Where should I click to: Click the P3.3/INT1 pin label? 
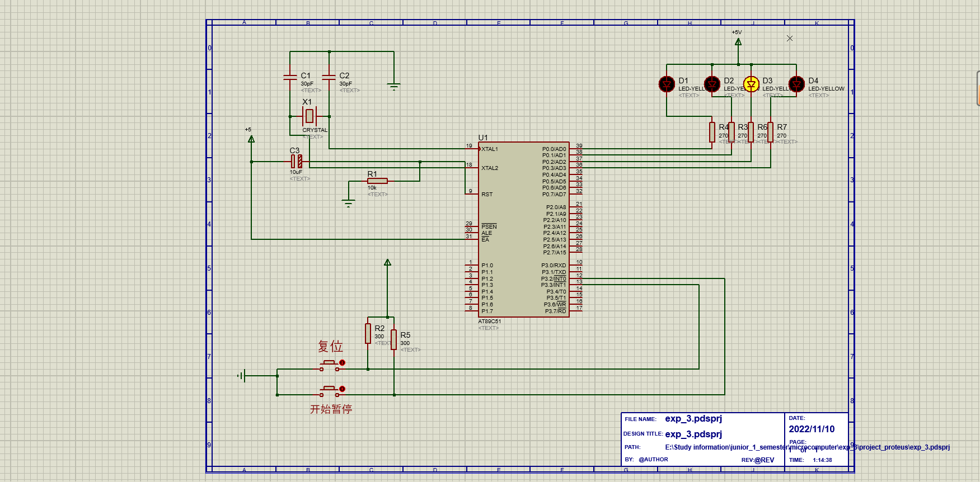[x=554, y=285]
